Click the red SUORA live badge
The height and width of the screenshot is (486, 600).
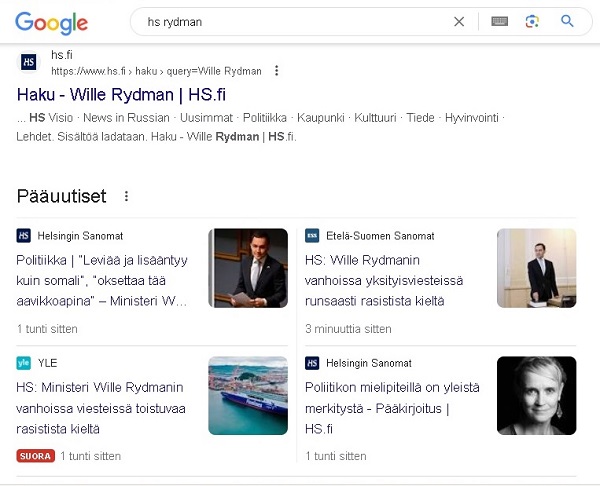pos(35,456)
